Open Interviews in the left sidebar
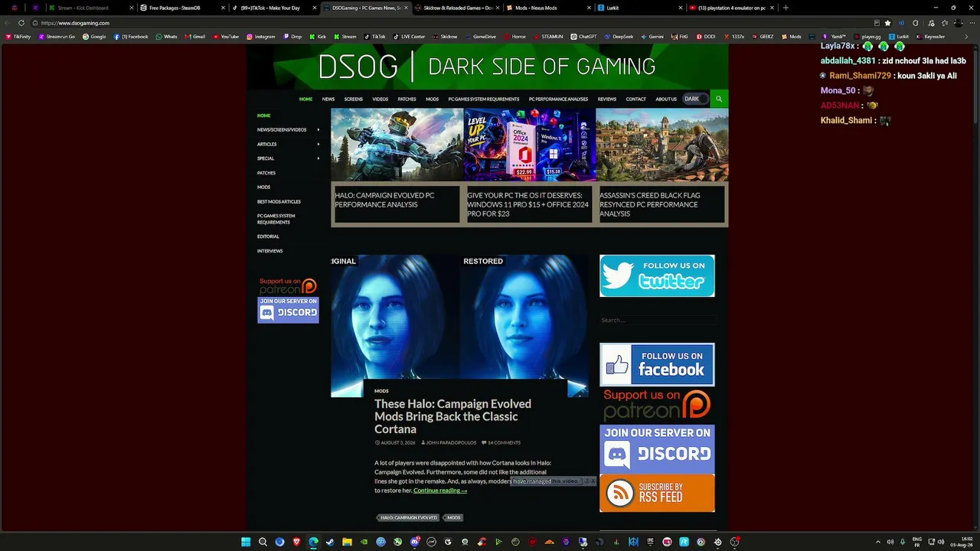980x551 pixels. pos(270,251)
